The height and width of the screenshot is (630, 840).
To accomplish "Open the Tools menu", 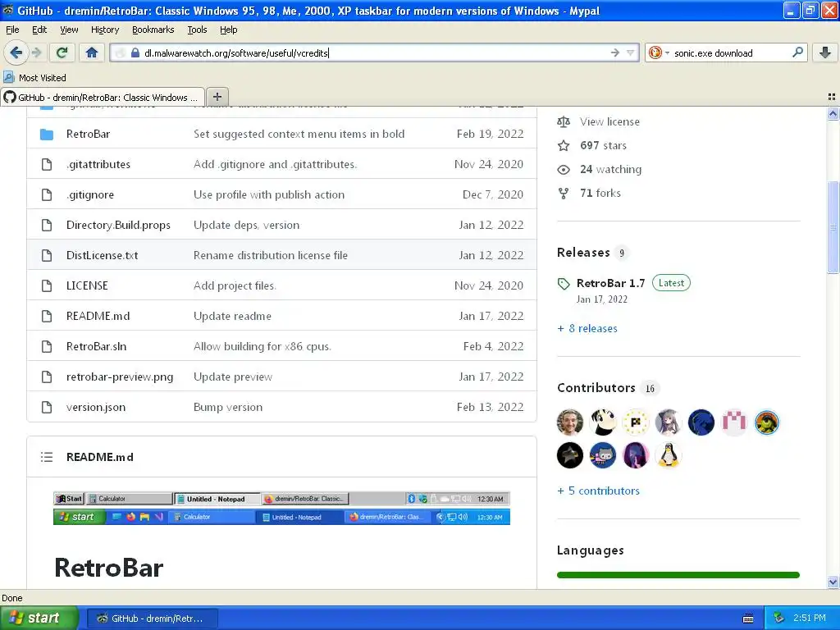I will tap(197, 30).
